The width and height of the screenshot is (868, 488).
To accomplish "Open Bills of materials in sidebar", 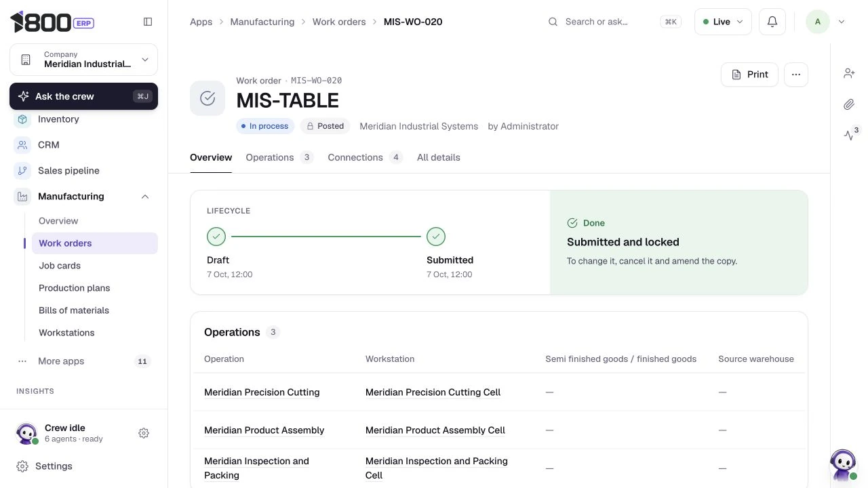I will tap(95, 310).
